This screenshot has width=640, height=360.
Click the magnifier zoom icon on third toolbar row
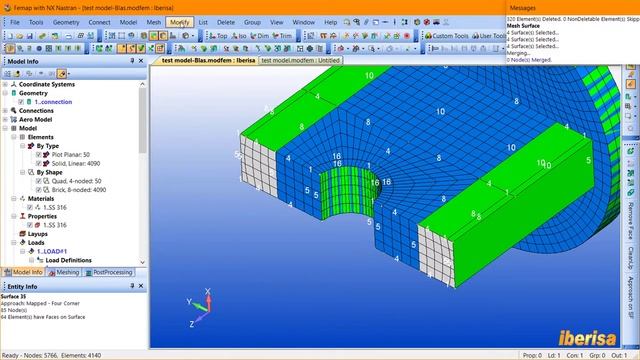tap(371, 49)
